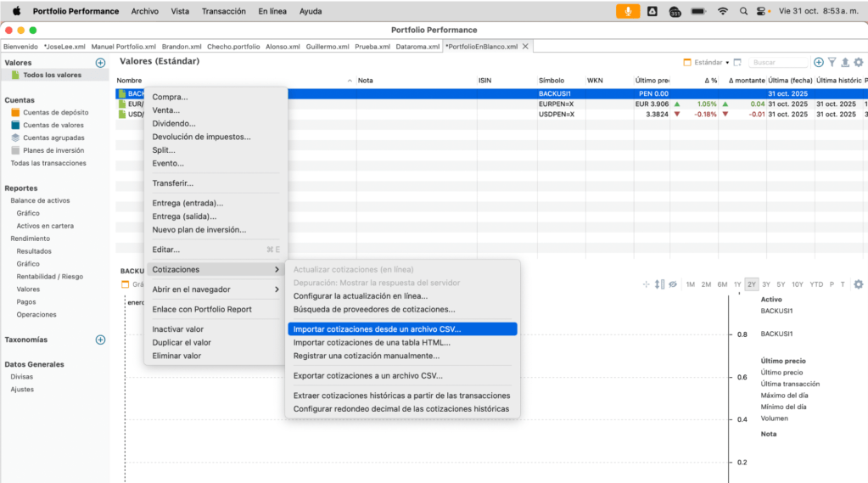Viewport: 868px width, 483px height.
Task: Choose Dividendo... from the context menu
Action: coord(174,123)
